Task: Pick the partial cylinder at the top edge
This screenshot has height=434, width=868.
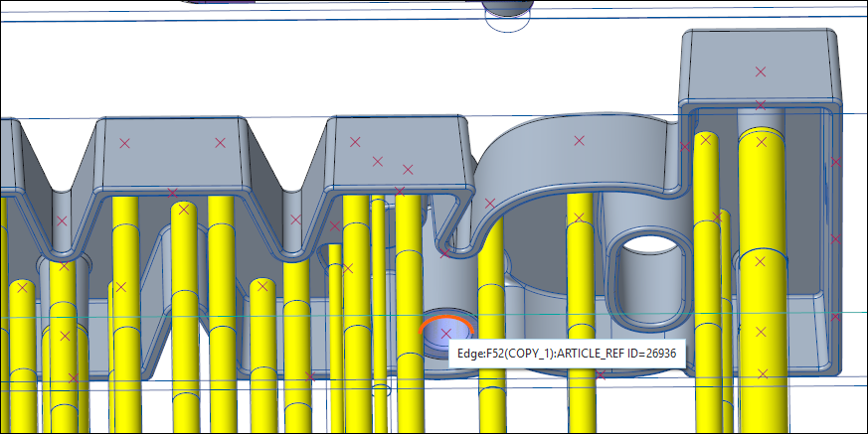Action: pos(509,8)
